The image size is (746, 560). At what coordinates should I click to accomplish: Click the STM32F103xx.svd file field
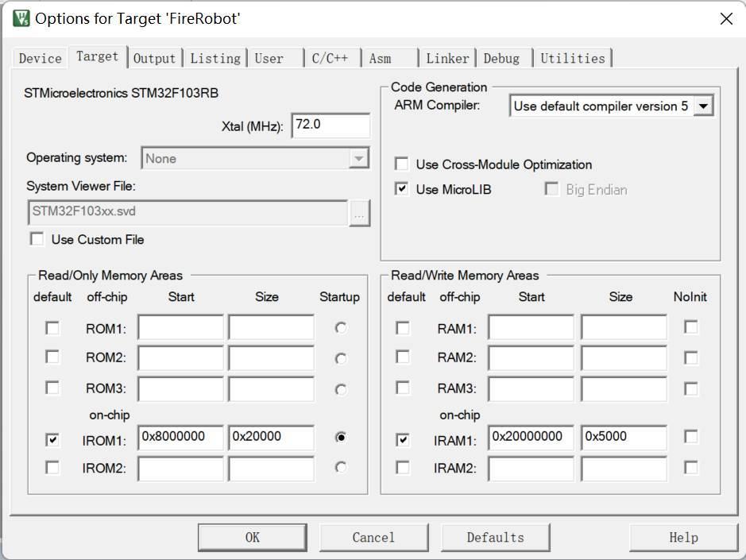pos(188,212)
